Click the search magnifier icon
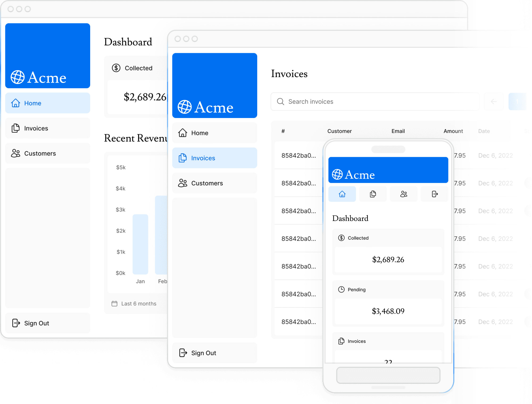The width and height of the screenshot is (532, 404). pos(280,102)
